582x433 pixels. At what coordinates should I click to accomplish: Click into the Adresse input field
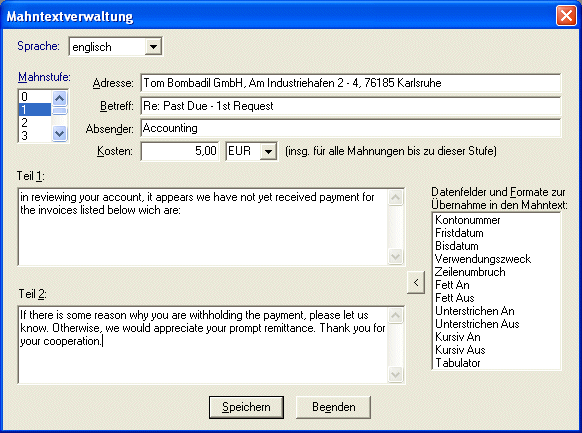350,83
